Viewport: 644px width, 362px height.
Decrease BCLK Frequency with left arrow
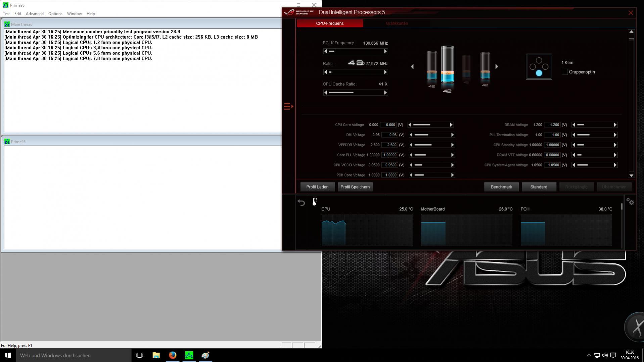click(325, 51)
